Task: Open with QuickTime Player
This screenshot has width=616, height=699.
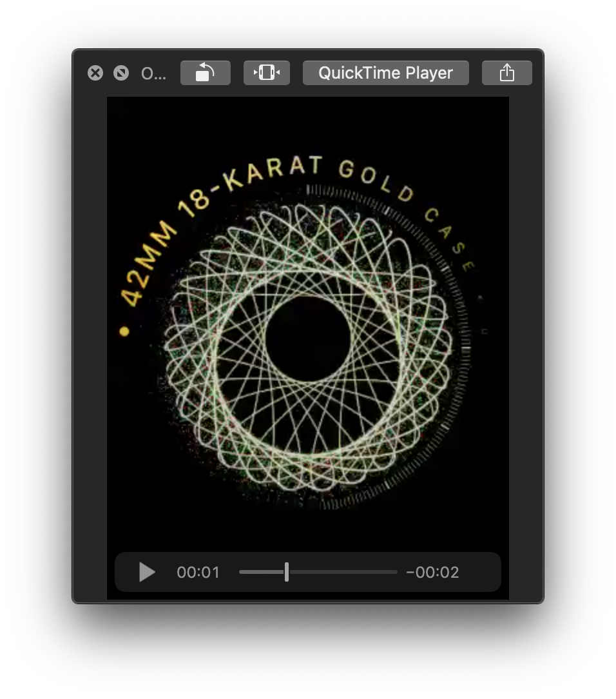Action: (386, 73)
